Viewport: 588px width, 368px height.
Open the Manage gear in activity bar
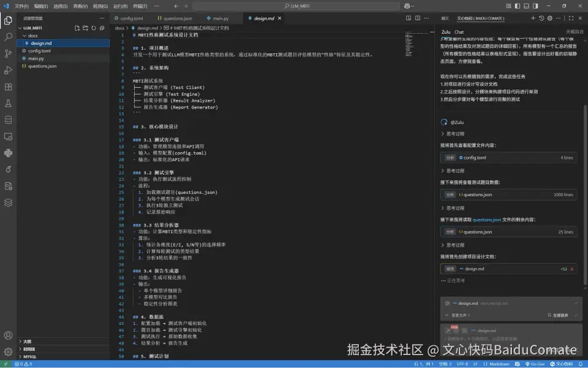(8, 352)
